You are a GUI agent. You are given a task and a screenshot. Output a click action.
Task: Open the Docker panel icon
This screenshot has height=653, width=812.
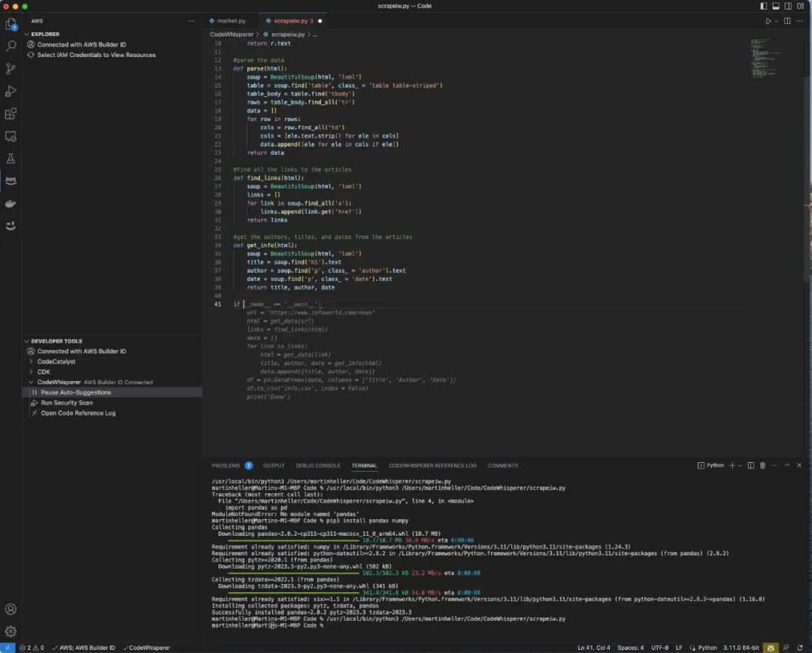pos(11,203)
